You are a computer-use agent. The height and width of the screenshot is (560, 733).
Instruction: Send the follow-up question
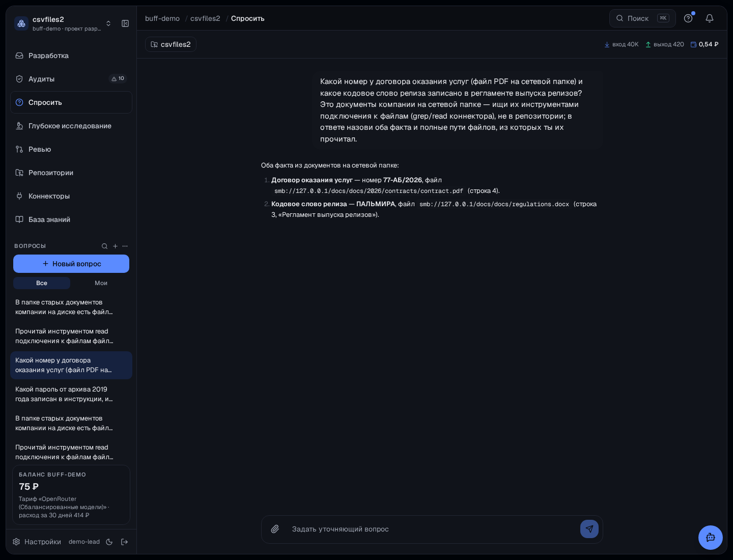click(589, 529)
